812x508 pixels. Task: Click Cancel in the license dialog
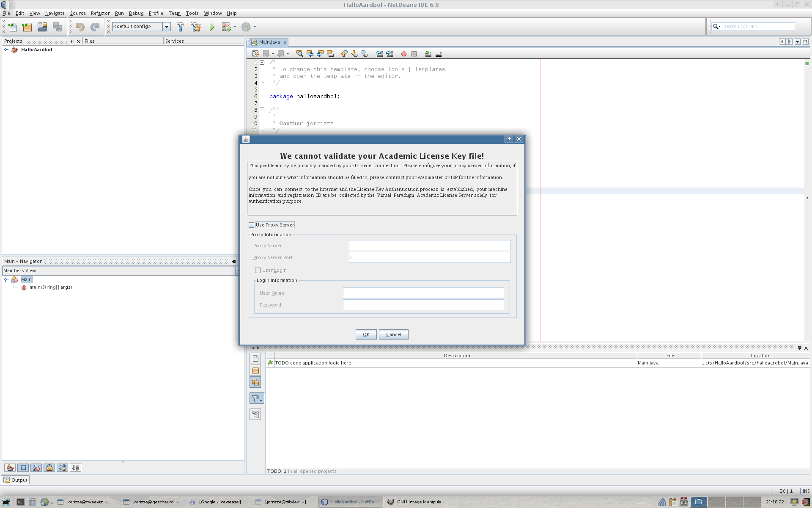tap(393, 334)
